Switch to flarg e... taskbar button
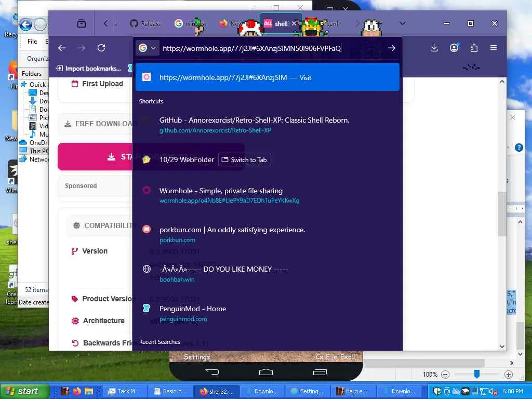Image resolution: width=532 pixels, height=399 pixels. pos(354,391)
